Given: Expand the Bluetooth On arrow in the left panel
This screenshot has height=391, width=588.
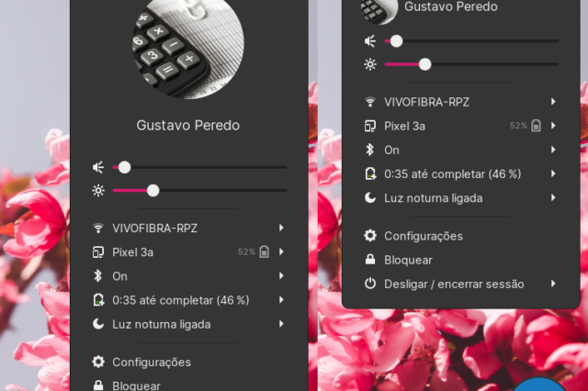Looking at the screenshot, I should click(x=281, y=275).
